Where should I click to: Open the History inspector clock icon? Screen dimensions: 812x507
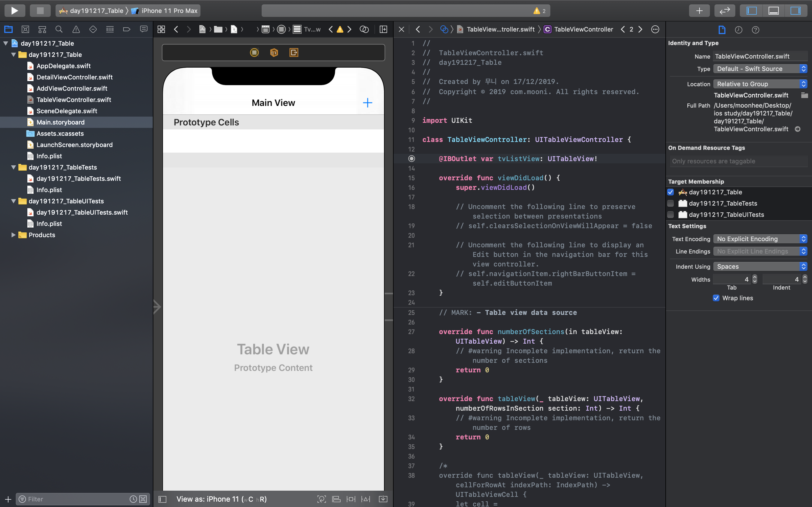point(738,30)
